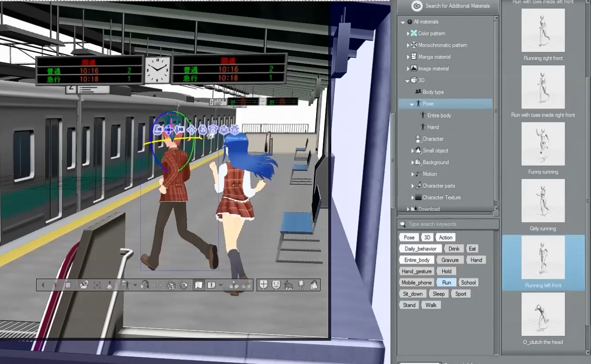The image size is (591, 364).
Task: Expand the Background folder in tree
Action: pyautogui.click(x=413, y=163)
